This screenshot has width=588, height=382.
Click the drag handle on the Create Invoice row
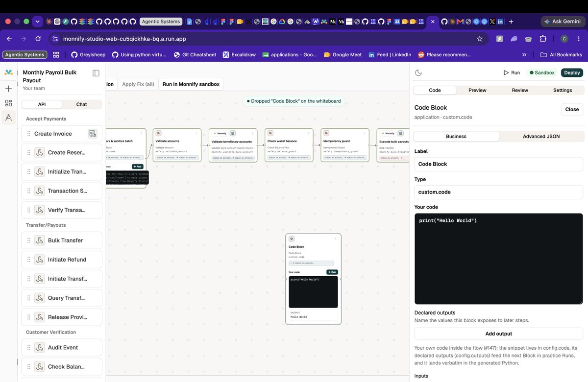(x=29, y=134)
